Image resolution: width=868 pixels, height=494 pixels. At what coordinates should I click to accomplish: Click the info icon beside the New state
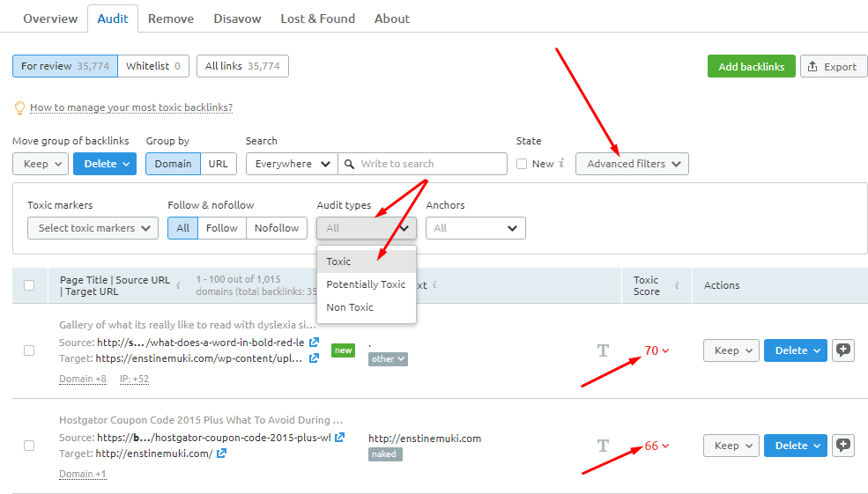pos(561,164)
